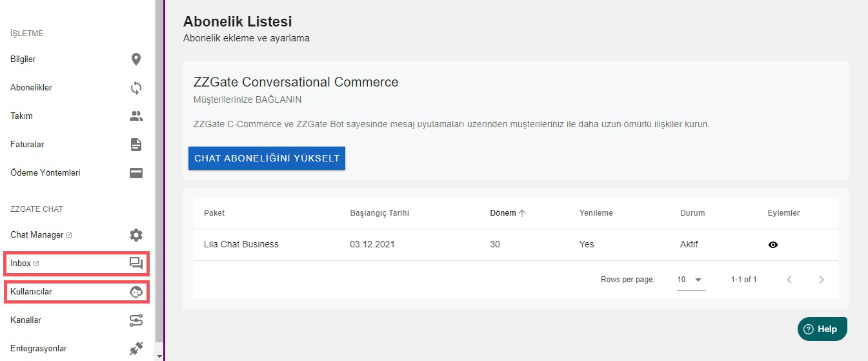The height and width of the screenshot is (361, 868).
Task: Click the sidebar scrollbar down arrow
Action: tap(159, 356)
